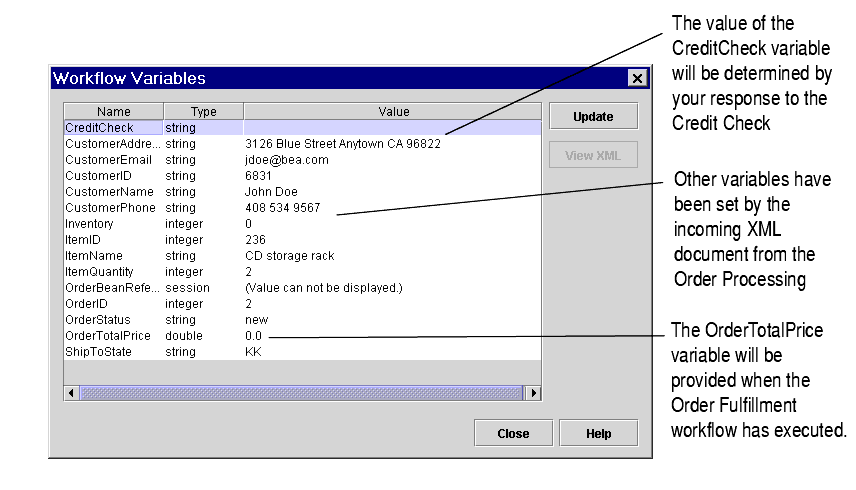Select the CustomerEmail variable name

(108, 160)
